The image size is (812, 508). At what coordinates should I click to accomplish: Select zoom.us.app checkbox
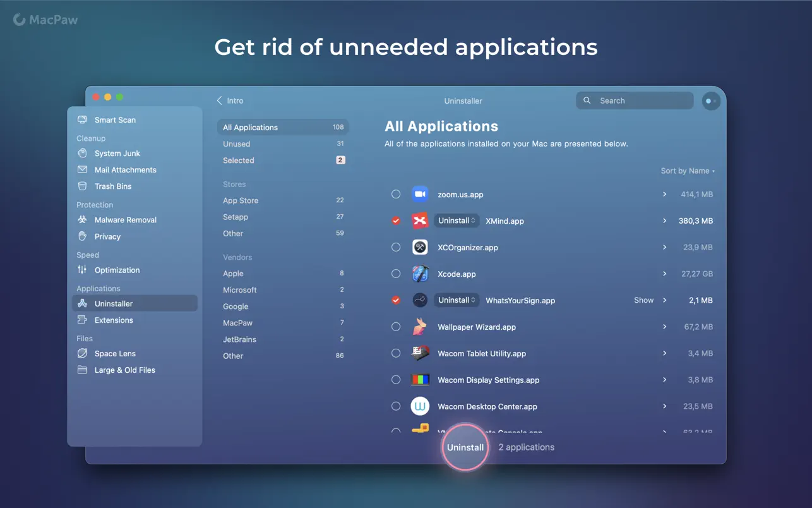396,194
